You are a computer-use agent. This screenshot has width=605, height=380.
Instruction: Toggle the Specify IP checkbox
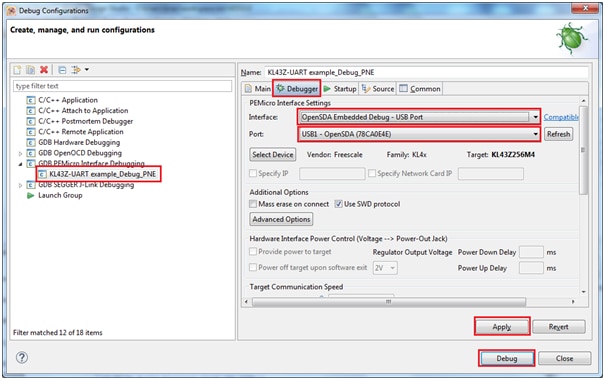(253, 174)
